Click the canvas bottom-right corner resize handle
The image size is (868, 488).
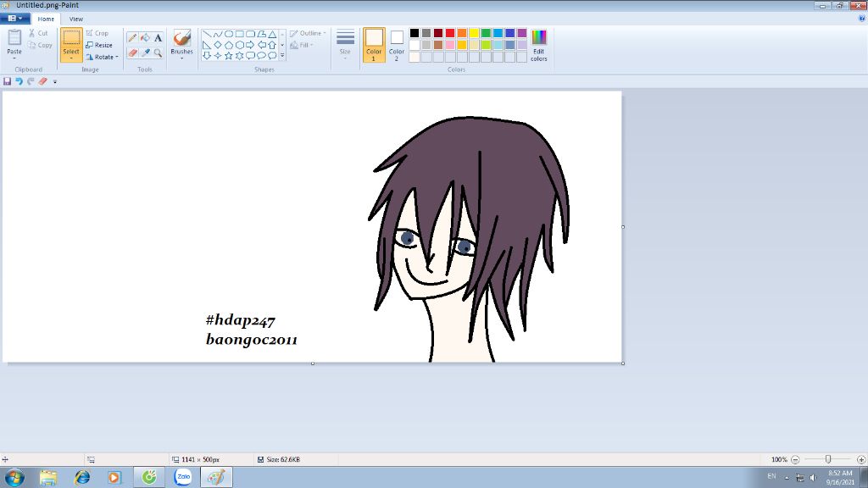tap(623, 363)
